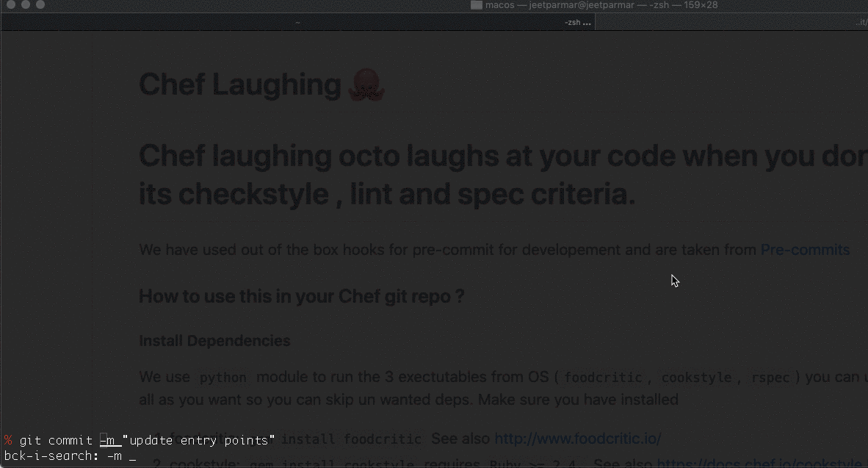Image resolution: width=868 pixels, height=468 pixels.
Task: Click the yellow minimize window button
Action: (x=26, y=4)
